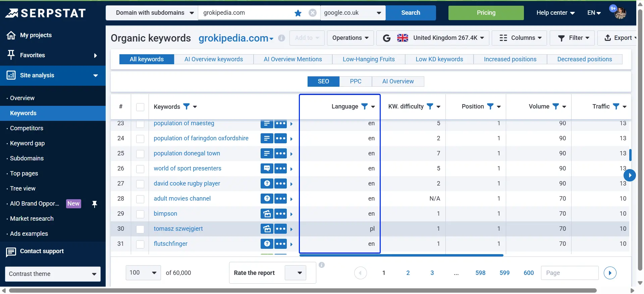
Task: Click the Google icon in region selector
Action: coord(387,38)
